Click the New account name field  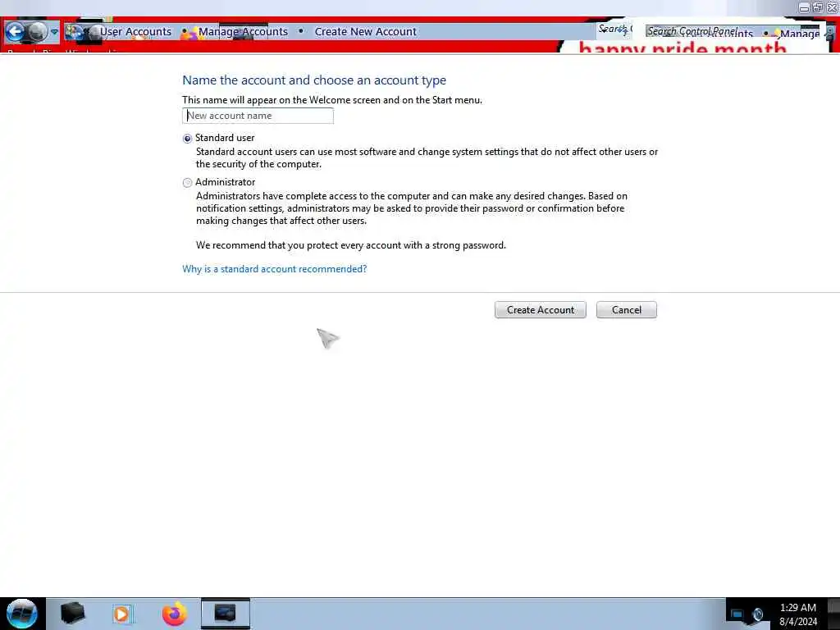[258, 116]
